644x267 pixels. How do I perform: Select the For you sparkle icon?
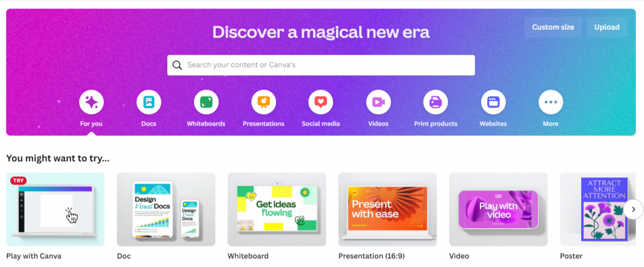(91, 102)
